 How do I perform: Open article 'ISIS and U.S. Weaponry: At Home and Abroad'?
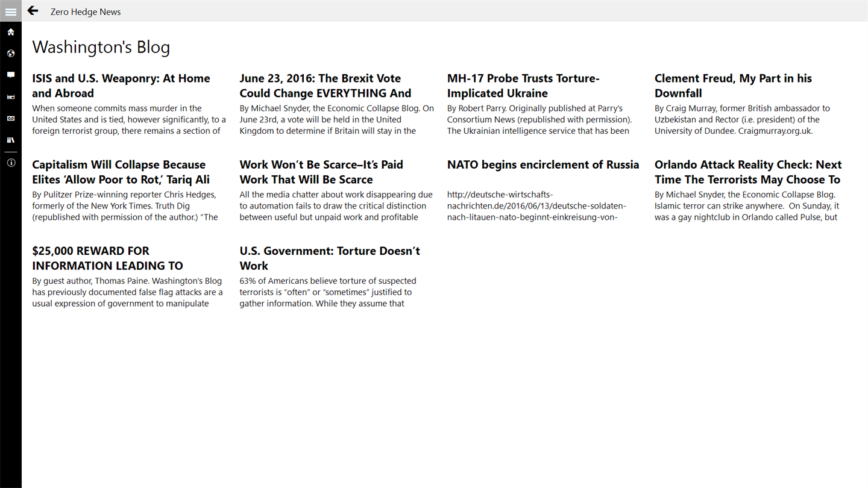point(121,86)
